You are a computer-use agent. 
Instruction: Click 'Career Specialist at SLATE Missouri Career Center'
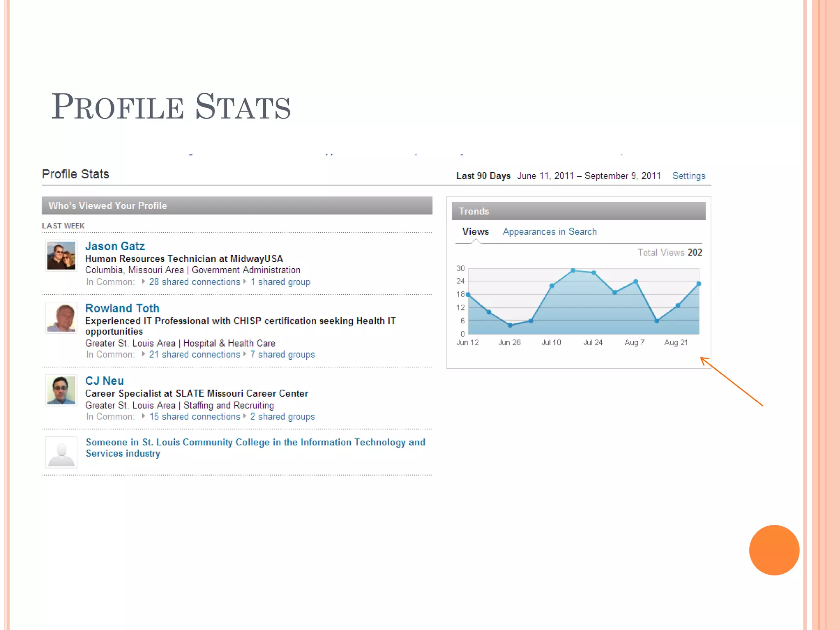tap(197, 393)
